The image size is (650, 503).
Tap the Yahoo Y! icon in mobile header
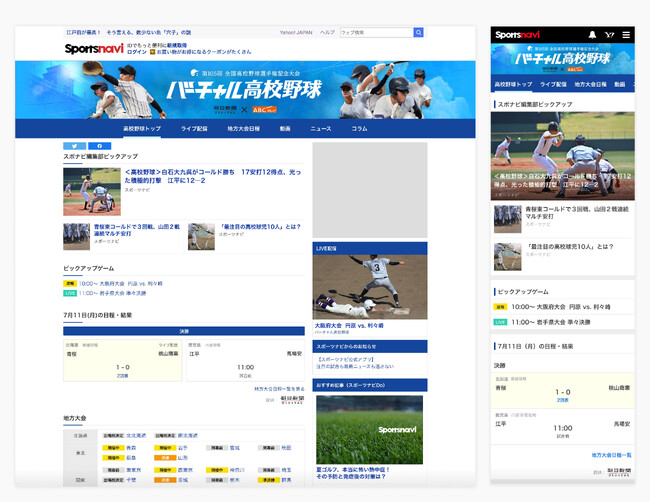(x=609, y=34)
